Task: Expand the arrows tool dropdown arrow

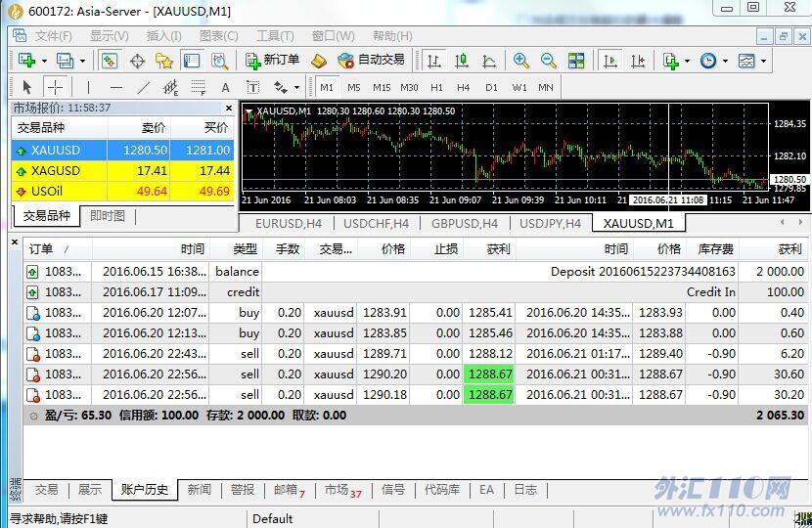Action: pyautogui.click(x=296, y=87)
